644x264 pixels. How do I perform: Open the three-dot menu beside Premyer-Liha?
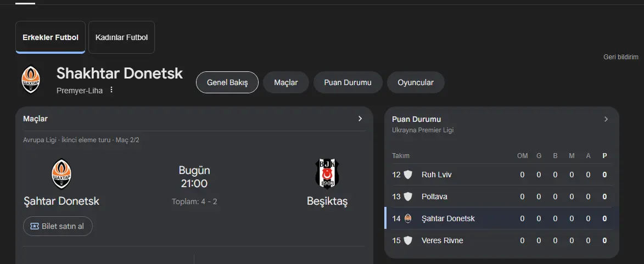111,89
